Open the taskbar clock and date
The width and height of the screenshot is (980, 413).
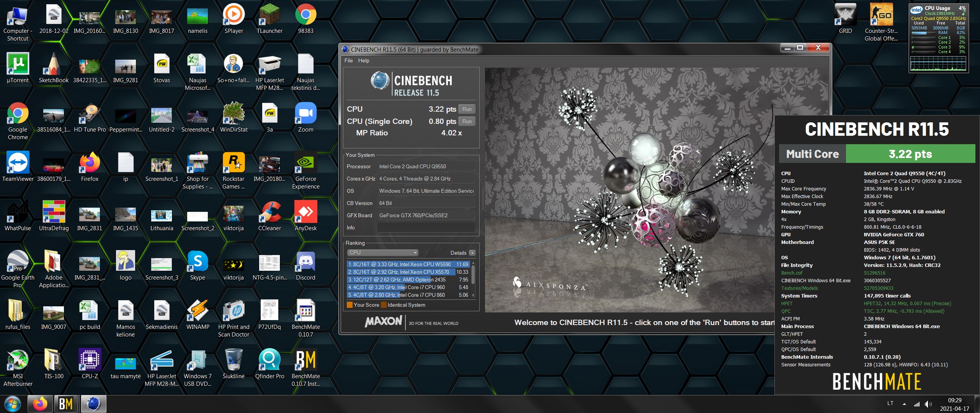[954, 404]
